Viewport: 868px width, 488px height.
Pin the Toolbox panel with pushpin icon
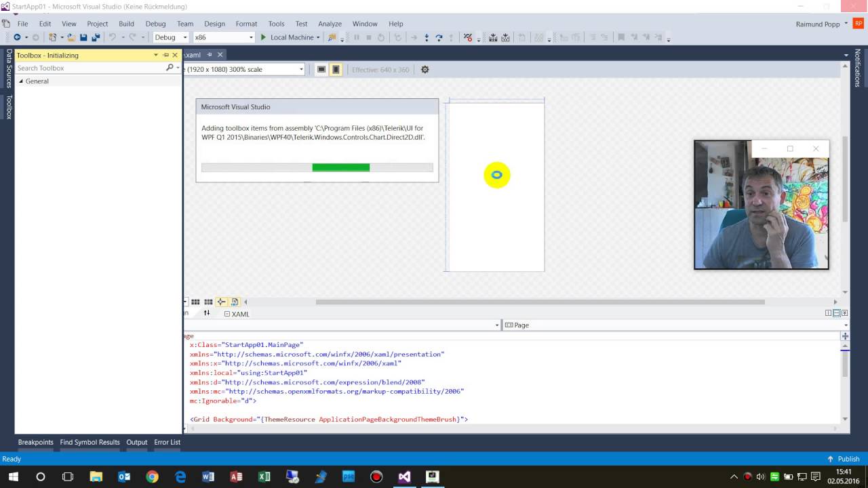point(165,55)
